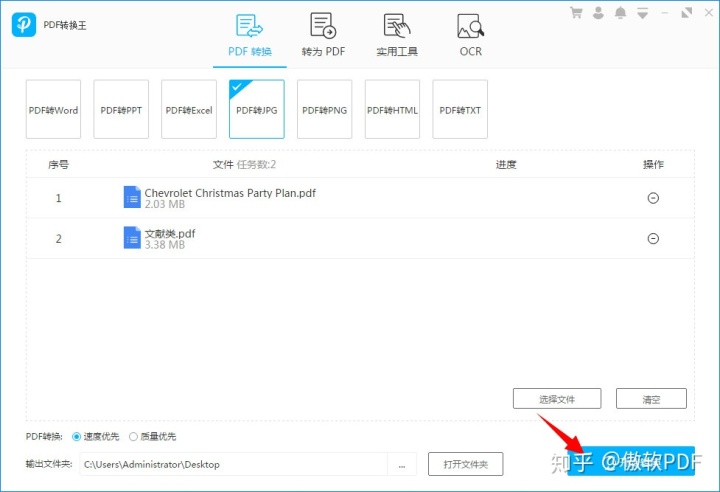The width and height of the screenshot is (720, 492).
Task: Click the 进度 column header
Action: point(506,164)
